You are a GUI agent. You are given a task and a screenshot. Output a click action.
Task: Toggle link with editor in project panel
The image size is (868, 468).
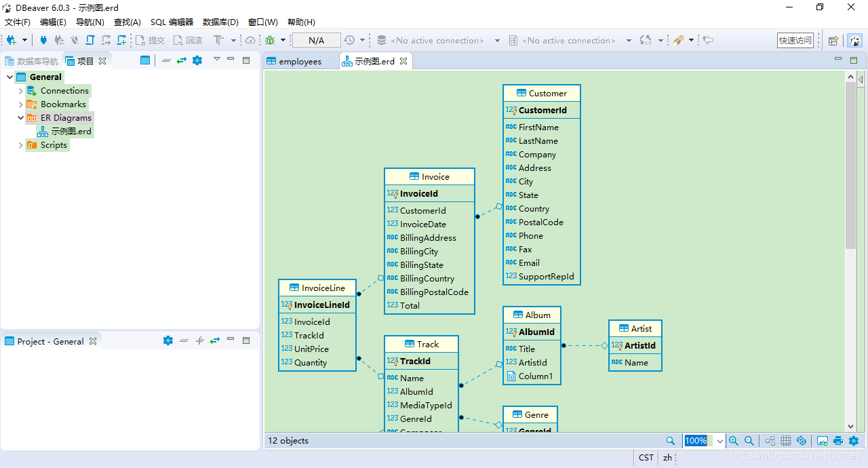click(182, 60)
